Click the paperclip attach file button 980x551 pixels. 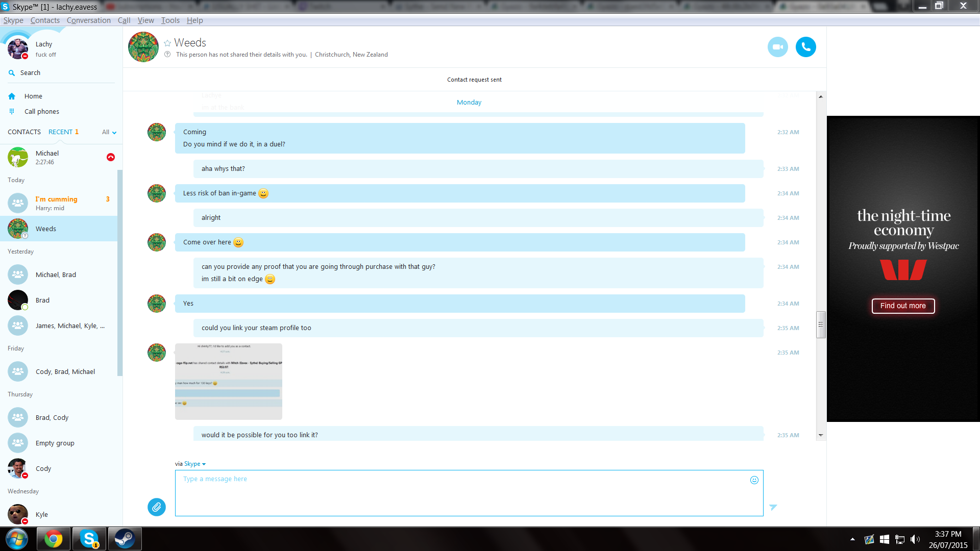pyautogui.click(x=157, y=507)
